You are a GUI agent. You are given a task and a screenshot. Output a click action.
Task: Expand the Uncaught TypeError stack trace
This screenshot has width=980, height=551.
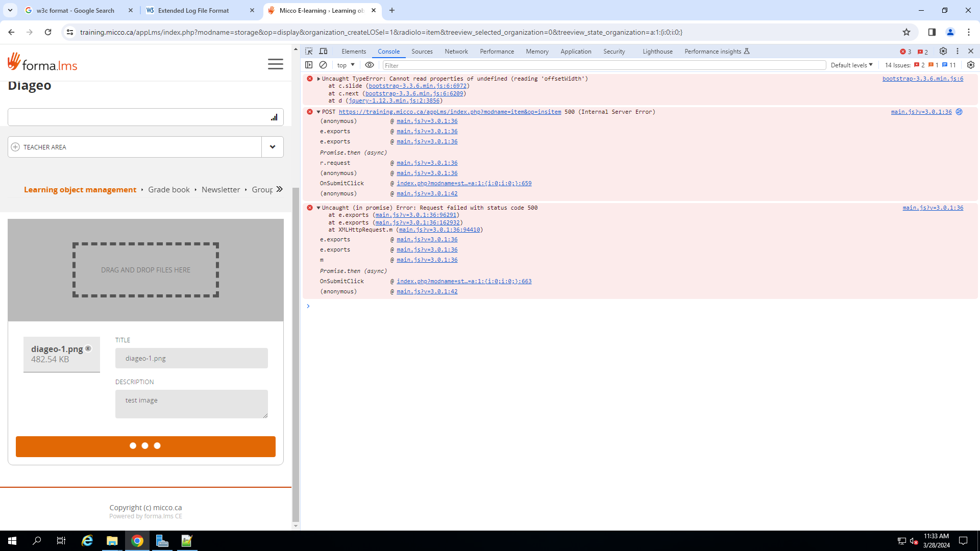[x=318, y=79]
